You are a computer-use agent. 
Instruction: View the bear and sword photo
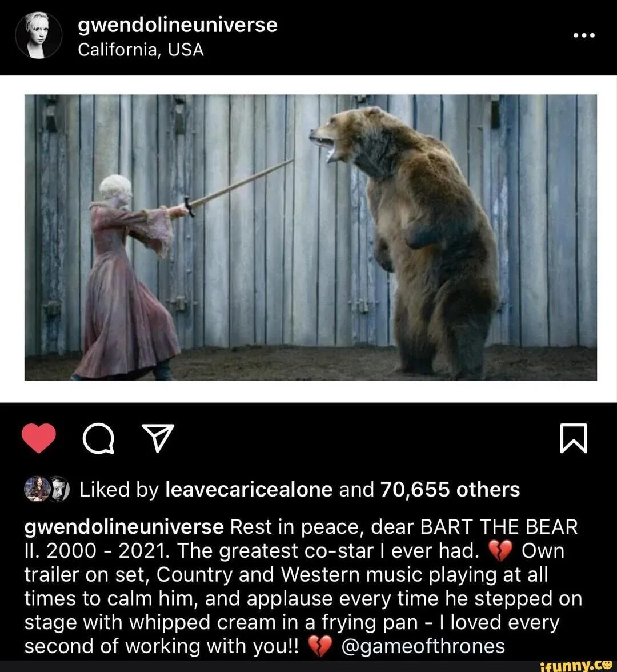311,238
